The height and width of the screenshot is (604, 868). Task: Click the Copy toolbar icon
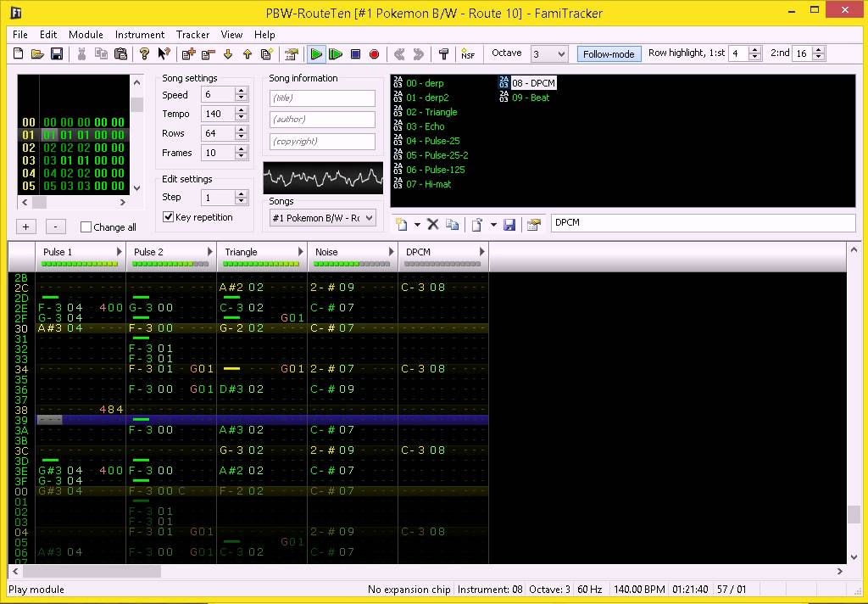pos(102,53)
